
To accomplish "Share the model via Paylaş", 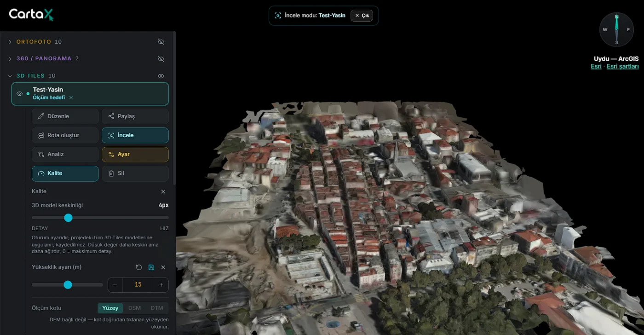I will click(135, 116).
